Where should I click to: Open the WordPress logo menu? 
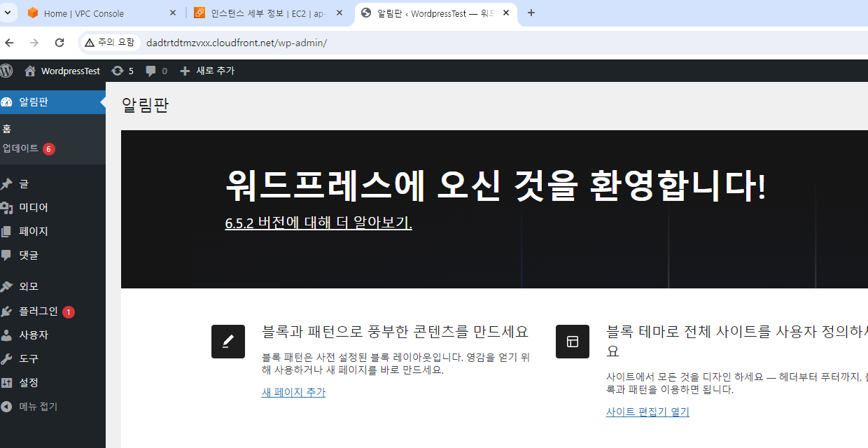6,71
